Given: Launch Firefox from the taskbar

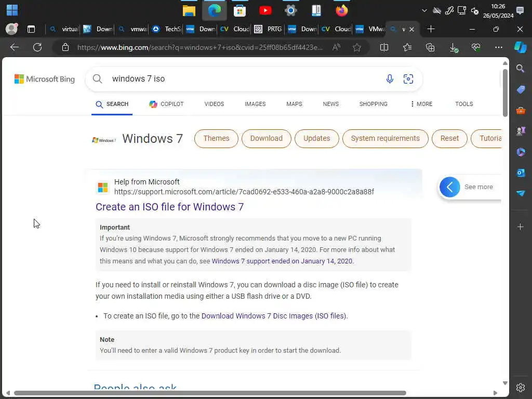Looking at the screenshot, I should point(342,10).
